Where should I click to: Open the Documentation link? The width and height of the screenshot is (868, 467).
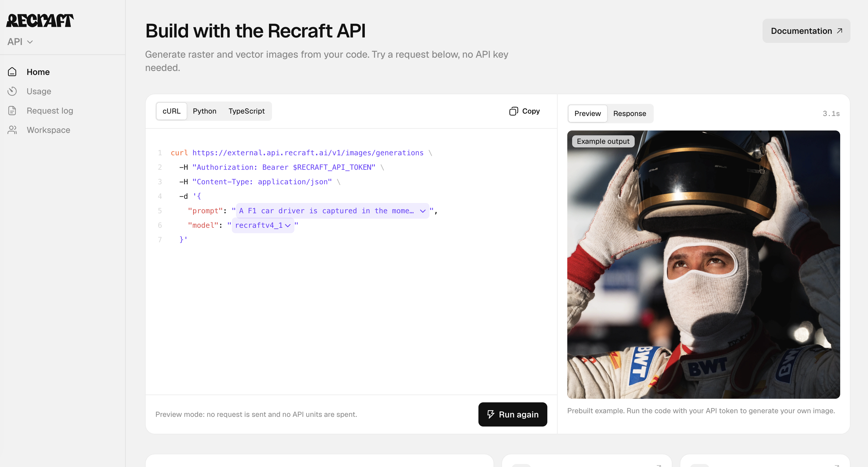806,31
